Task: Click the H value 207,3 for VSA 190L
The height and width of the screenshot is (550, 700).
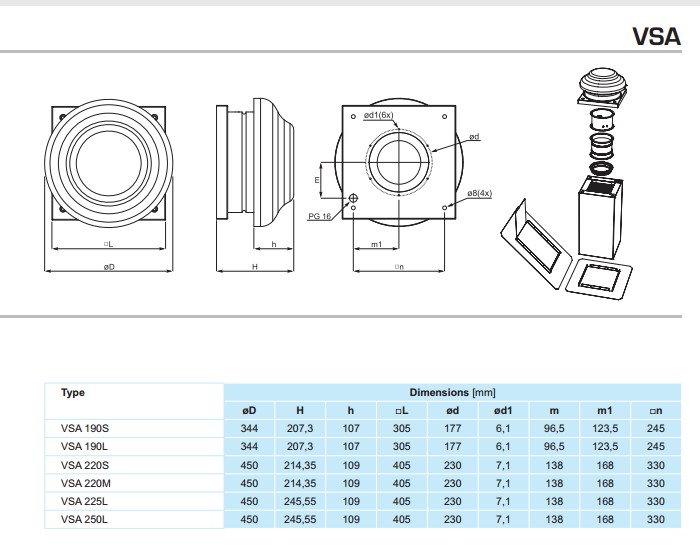Action: click(x=300, y=446)
